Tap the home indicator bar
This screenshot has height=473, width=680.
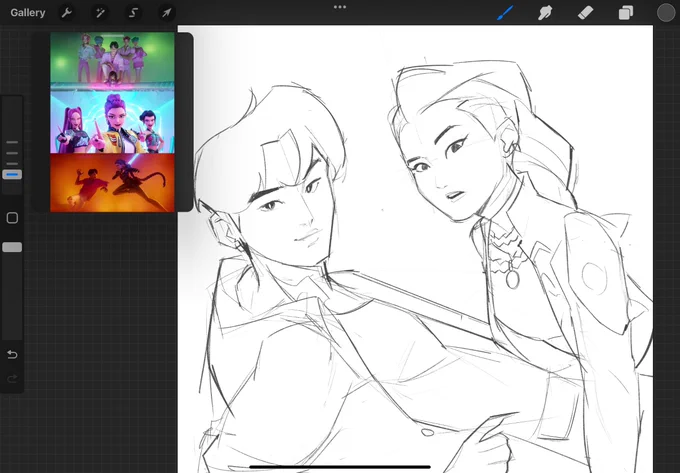[x=340, y=467]
